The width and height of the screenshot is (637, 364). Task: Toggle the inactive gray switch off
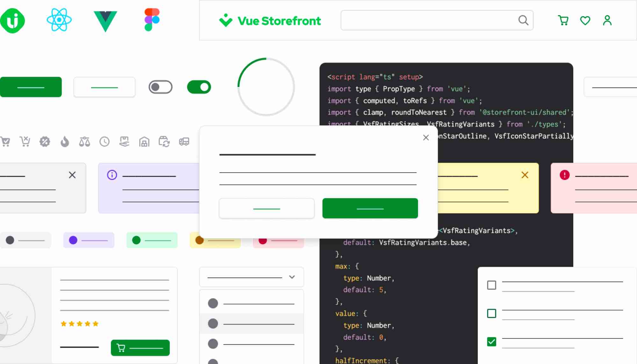pyautogui.click(x=161, y=87)
